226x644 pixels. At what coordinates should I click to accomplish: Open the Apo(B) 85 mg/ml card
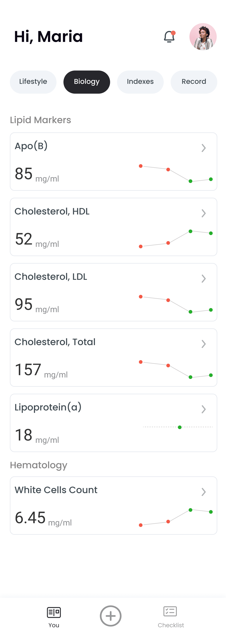(113, 161)
